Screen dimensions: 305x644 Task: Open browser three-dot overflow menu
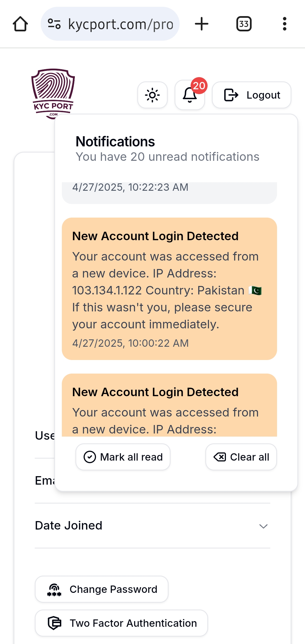pos(284,24)
